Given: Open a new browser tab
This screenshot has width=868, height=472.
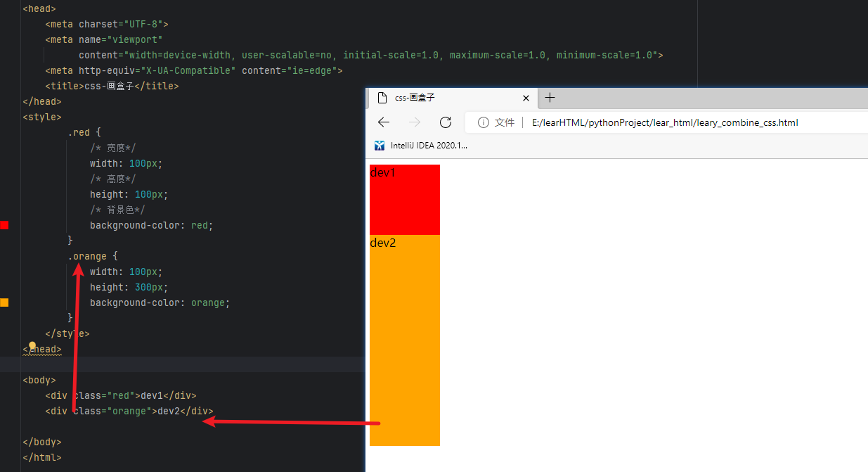Looking at the screenshot, I should point(550,98).
